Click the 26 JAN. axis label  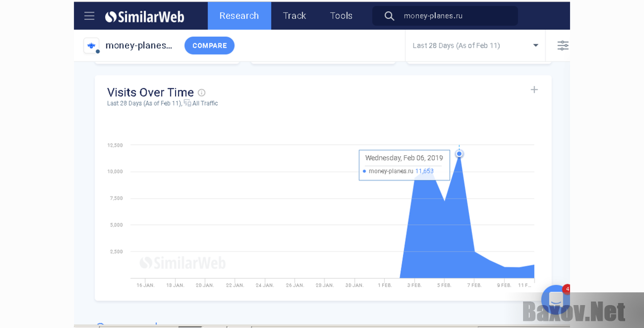[x=295, y=285]
